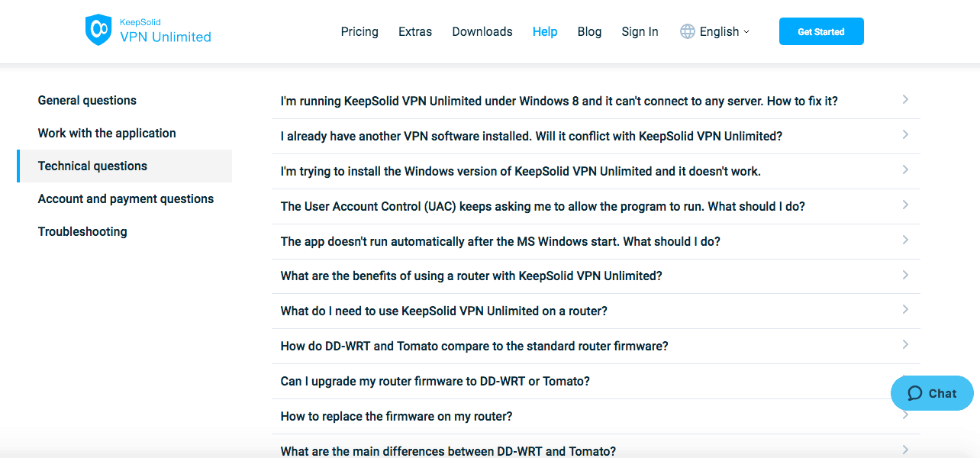This screenshot has width=980, height=458.
Task: Select the Help navigation item
Action: tap(545, 31)
